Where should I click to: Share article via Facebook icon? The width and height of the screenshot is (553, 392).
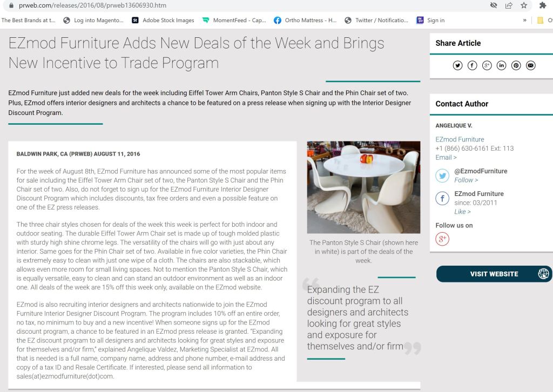(x=472, y=65)
